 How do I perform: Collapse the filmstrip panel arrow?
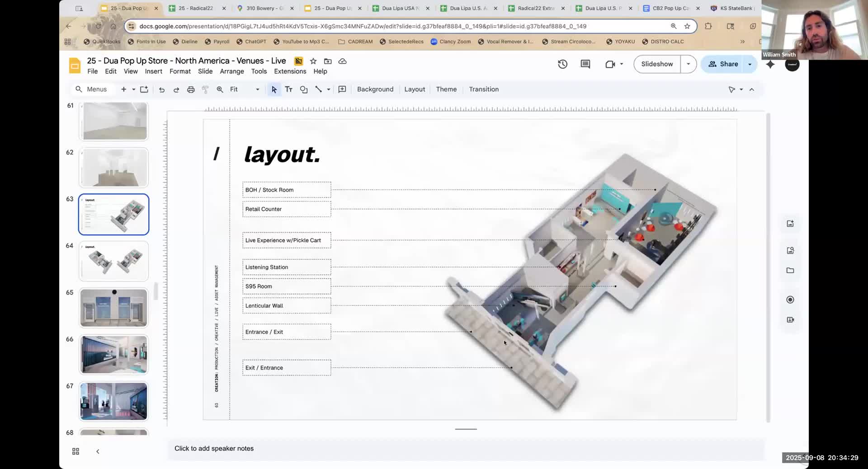(x=98, y=451)
